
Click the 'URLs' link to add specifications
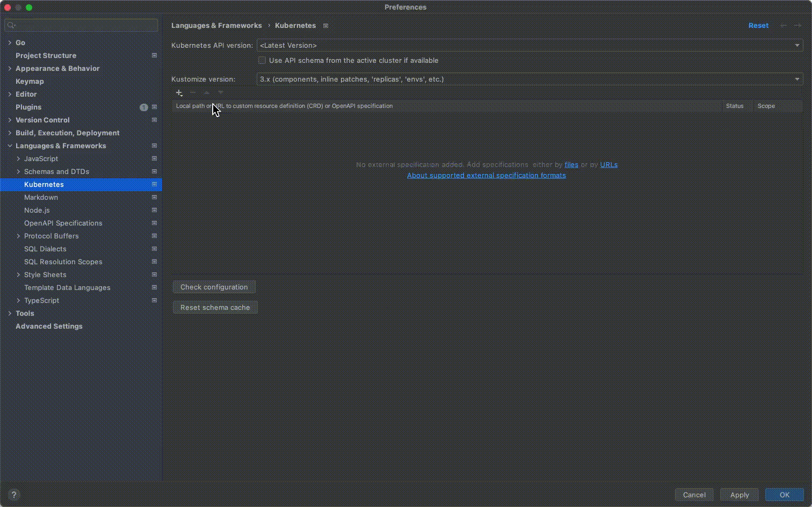coord(608,165)
